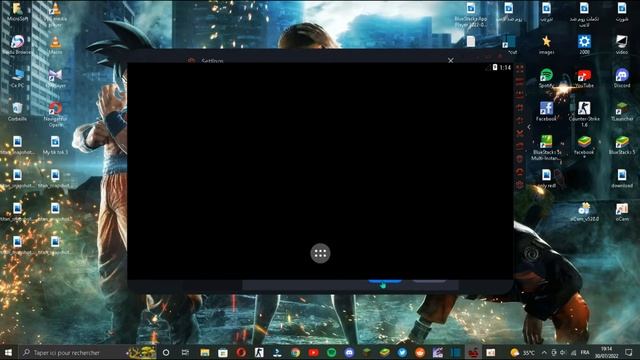640x360 pixels.
Task: Select the My tik tok 3 file
Action: pyautogui.click(x=55, y=145)
